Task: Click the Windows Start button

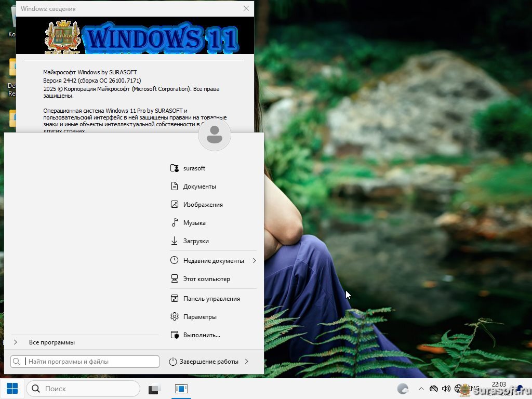Action: pyautogui.click(x=12, y=389)
